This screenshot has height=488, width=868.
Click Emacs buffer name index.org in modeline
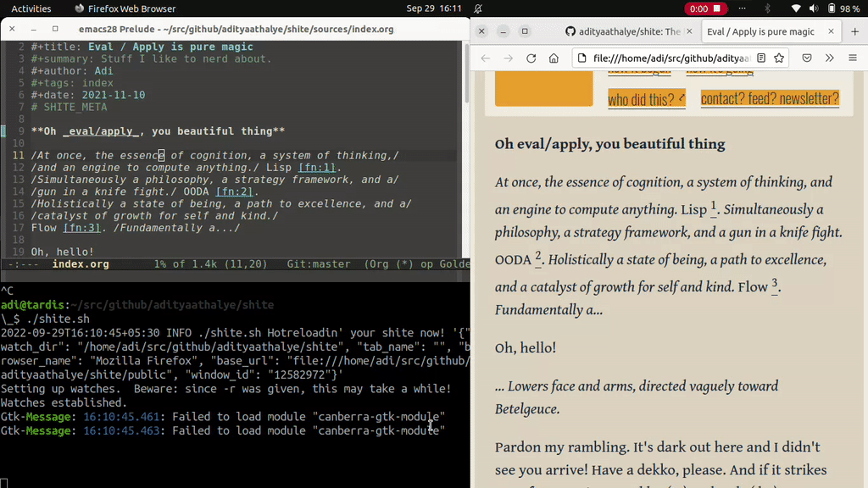pos(81,264)
